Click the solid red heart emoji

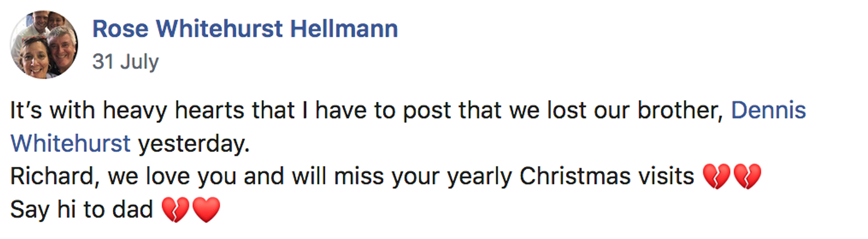pyautogui.click(x=206, y=209)
